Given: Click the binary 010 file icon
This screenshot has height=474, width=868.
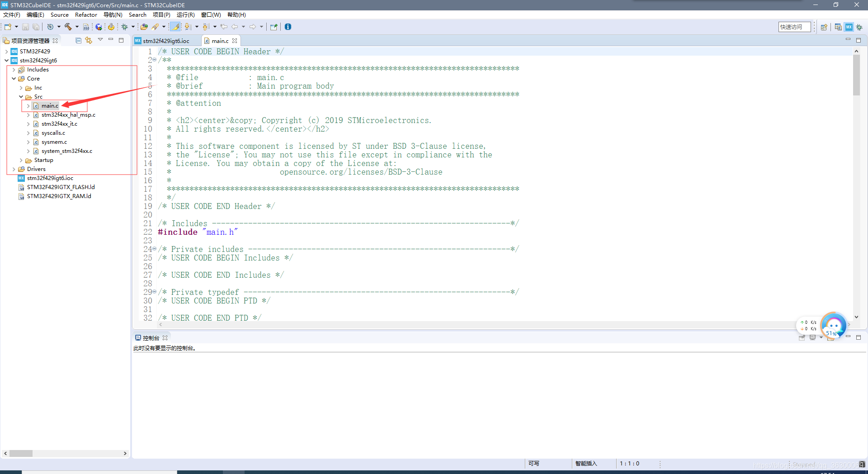Looking at the screenshot, I should pyautogui.click(x=86, y=27).
